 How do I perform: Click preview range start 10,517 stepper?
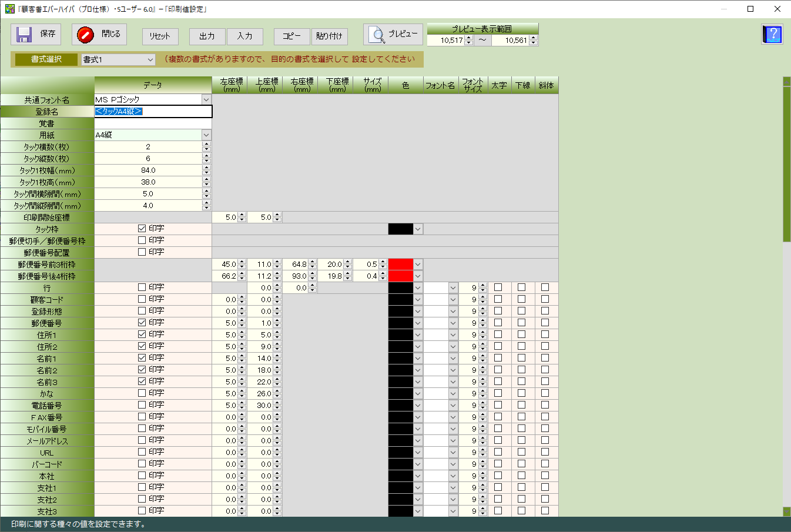tap(469, 41)
